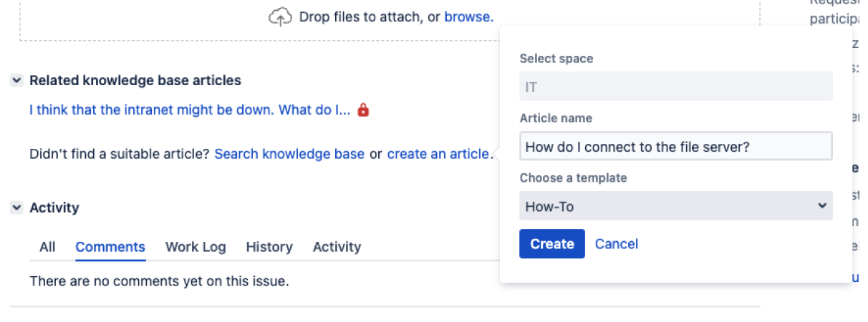This screenshot has width=868, height=322.
Task: Click the cloud upload icon
Action: coord(281,16)
